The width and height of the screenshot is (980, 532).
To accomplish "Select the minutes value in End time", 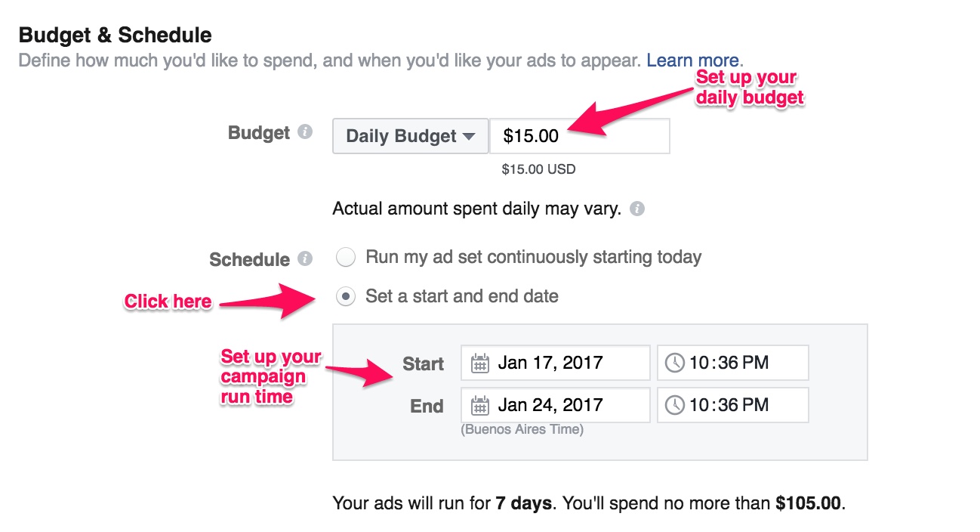I will coord(726,406).
